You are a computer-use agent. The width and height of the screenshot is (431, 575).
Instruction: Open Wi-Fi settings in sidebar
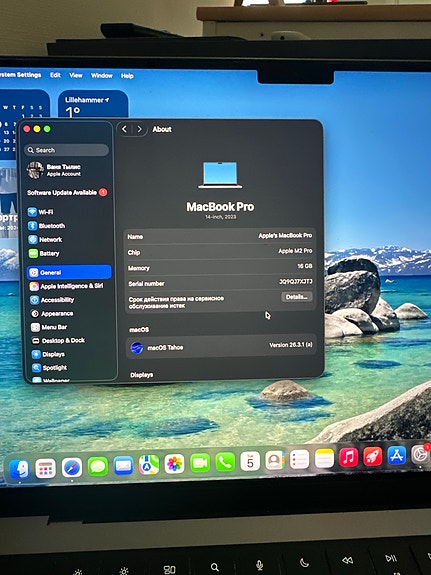(x=40, y=212)
